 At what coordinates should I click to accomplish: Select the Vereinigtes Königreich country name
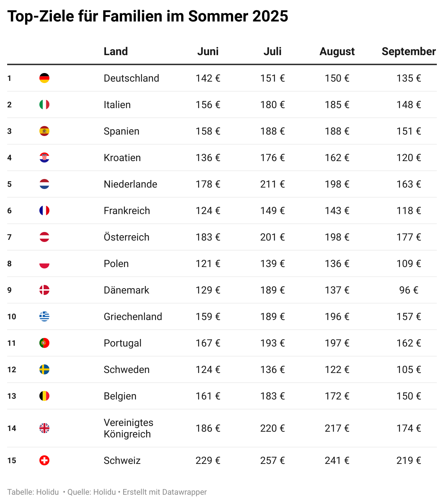pyautogui.click(x=128, y=428)
